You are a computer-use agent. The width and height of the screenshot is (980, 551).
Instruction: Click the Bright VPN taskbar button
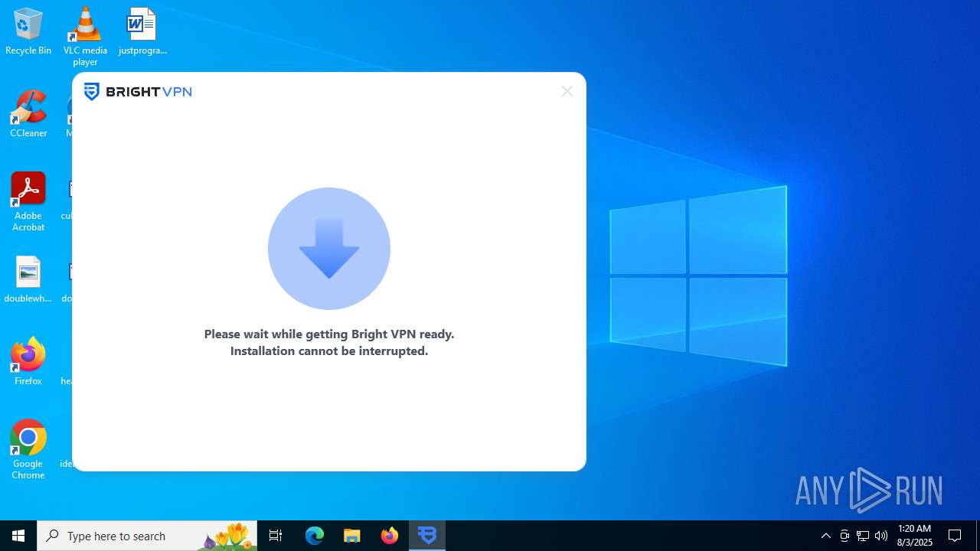click(427, 536)
